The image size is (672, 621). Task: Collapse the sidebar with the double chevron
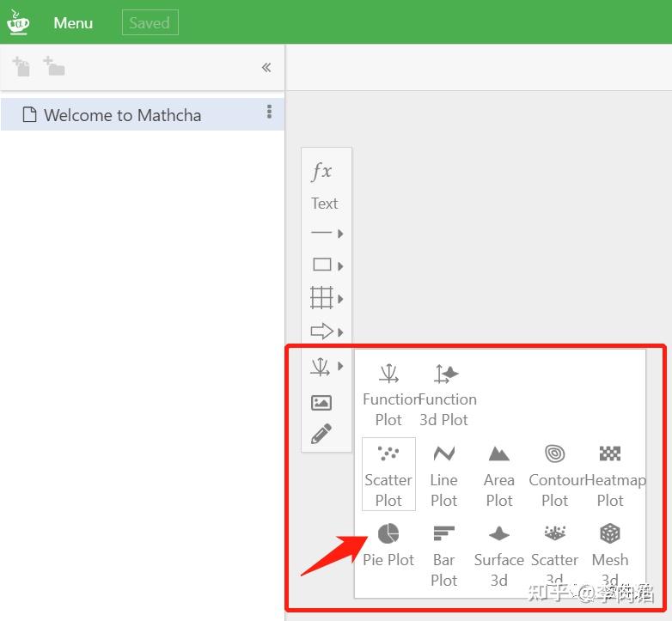click(x=266, y=67)
